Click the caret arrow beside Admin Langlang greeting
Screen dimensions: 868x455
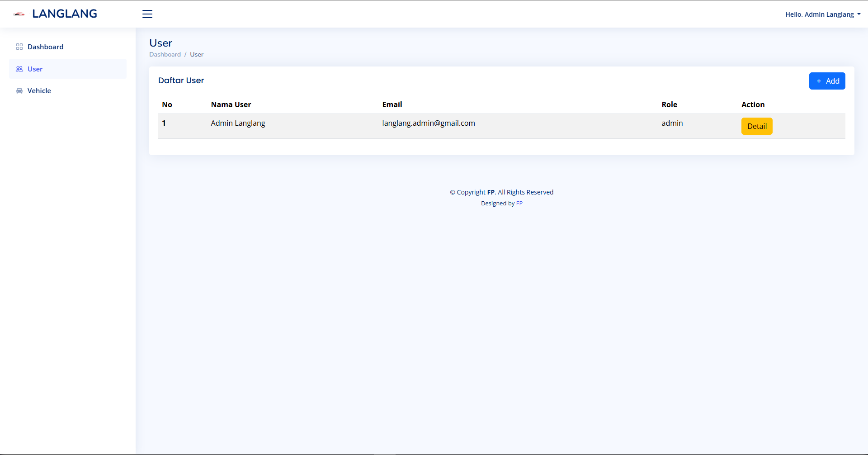pyautogui.click(x=859, y=14)
